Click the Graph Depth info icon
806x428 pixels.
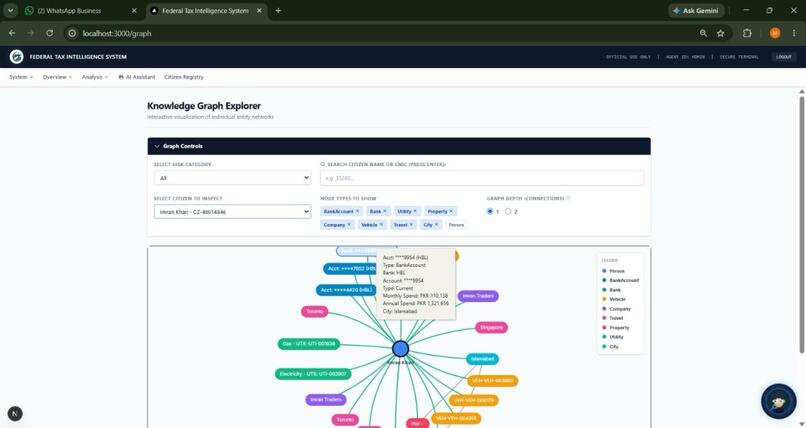coord(568,198)
